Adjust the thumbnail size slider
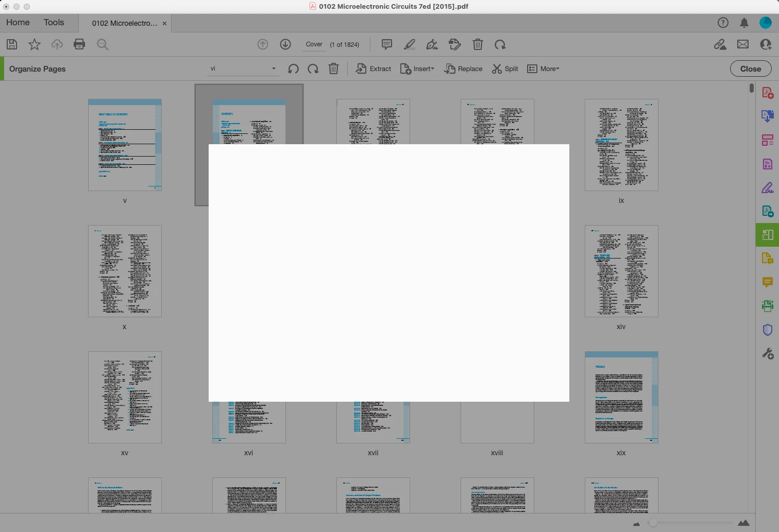The height and width of the screenshot is (532, 779). (653, 523)
